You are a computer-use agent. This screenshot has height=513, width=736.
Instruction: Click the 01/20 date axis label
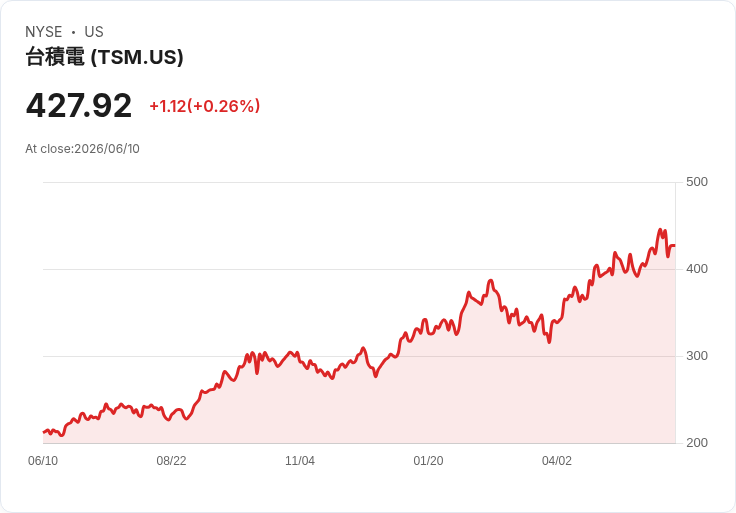pyautogui.click(x=428, y=461)
